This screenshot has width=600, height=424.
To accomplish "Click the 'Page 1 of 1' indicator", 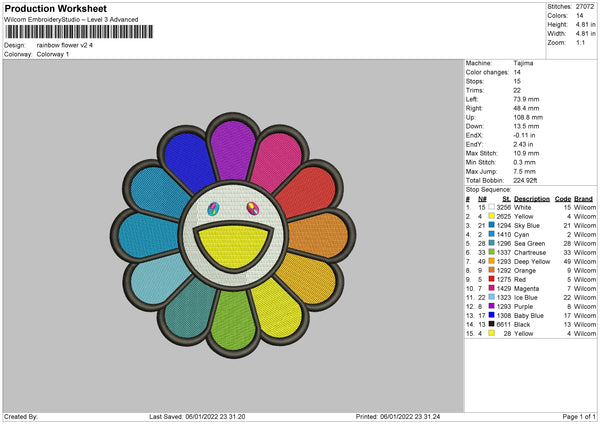I will [579, 416].
